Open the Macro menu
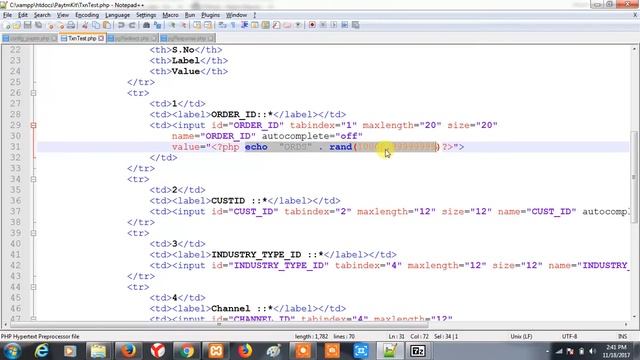Viewport: 640px width, 360px height. pyautogui.click(x=170, y=15)
